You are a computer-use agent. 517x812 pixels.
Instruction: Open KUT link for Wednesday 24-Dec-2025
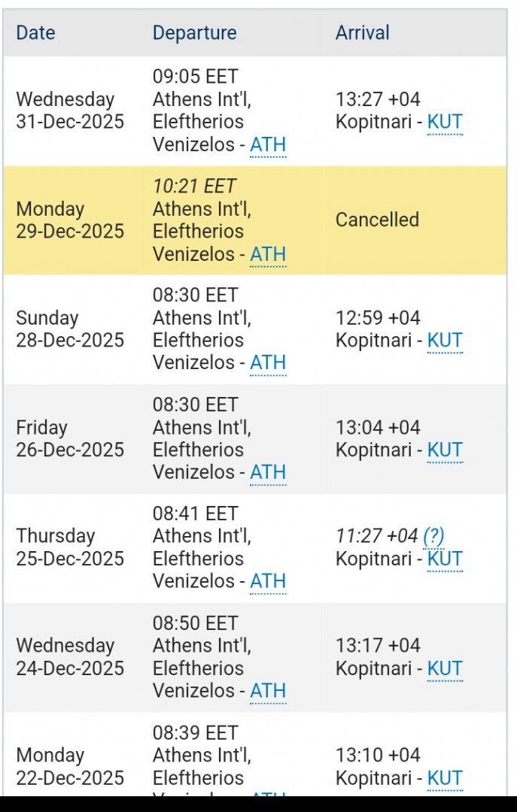pos(445,668)
